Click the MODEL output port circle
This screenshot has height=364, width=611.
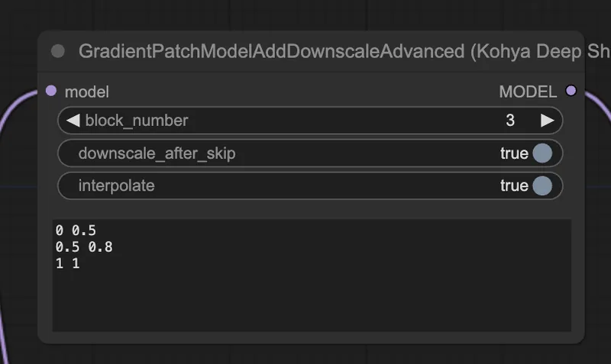tap(571, 91)
